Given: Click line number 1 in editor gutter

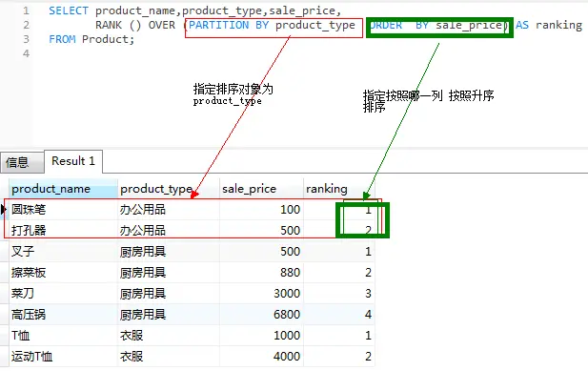Looking at the screenshot, I should (x=26, y=10).
